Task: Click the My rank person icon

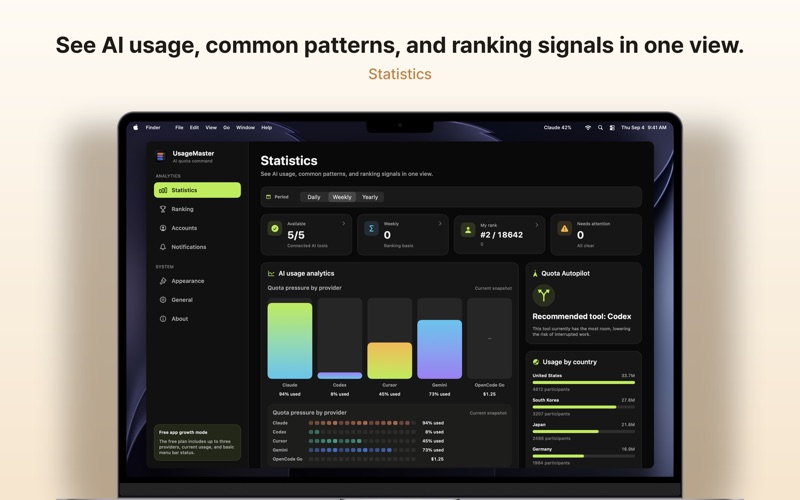Action: (x=468, y=230)
